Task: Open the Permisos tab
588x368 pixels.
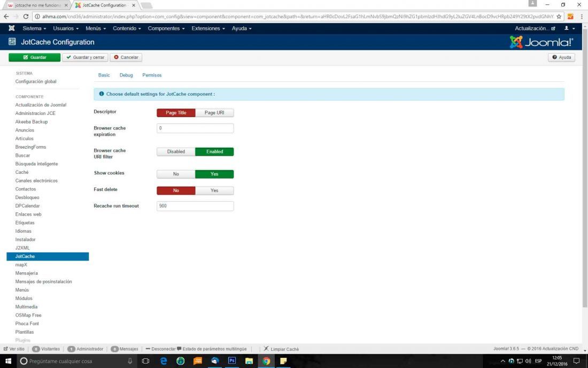Action: pos(152,75)
